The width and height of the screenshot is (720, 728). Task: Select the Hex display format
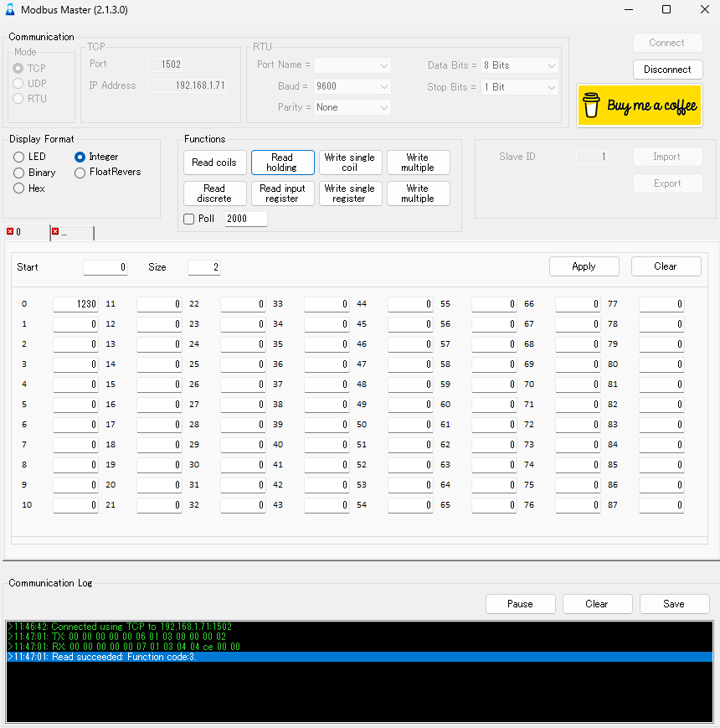click(19, 188)
